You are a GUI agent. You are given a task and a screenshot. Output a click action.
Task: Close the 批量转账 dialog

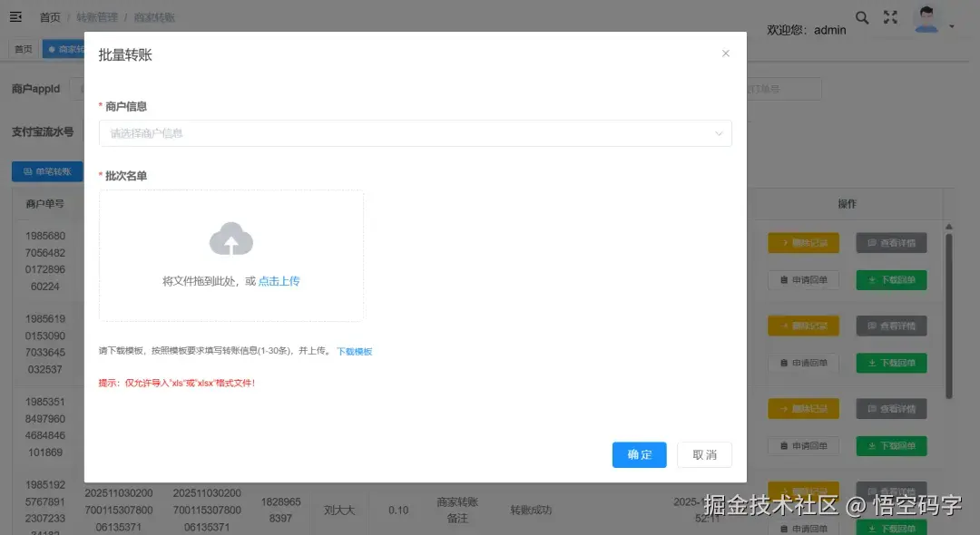725,53
